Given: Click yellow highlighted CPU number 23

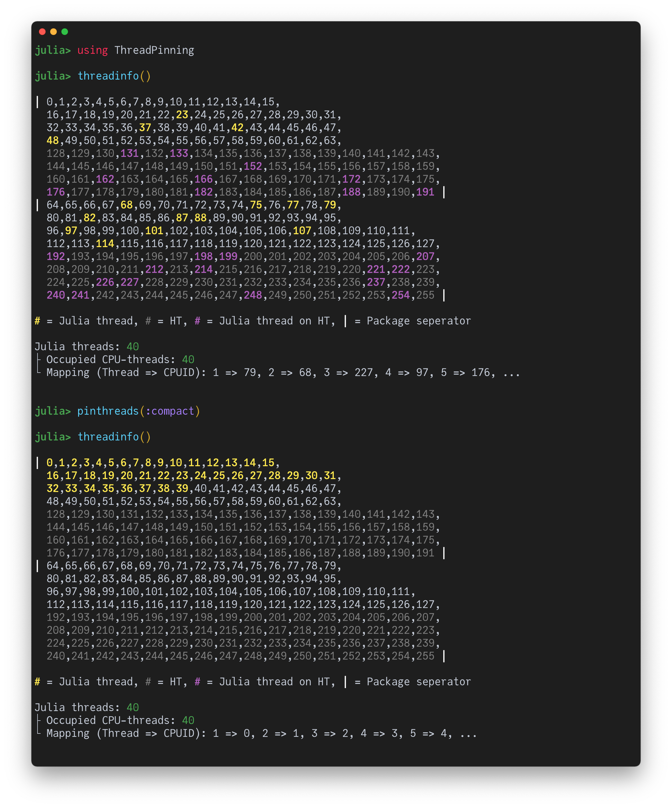Looking at the screenshot, I should 182,115.
